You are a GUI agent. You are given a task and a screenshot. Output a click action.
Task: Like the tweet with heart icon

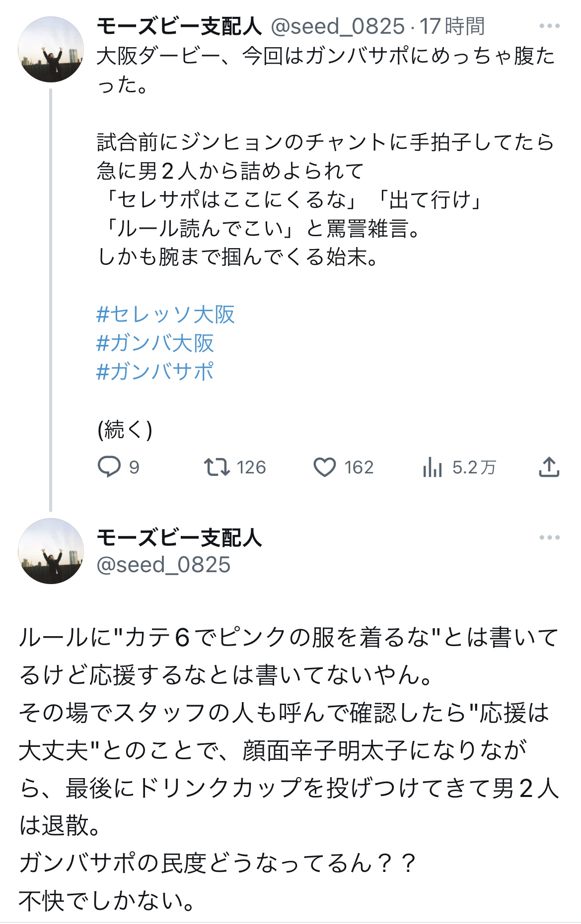325,467
